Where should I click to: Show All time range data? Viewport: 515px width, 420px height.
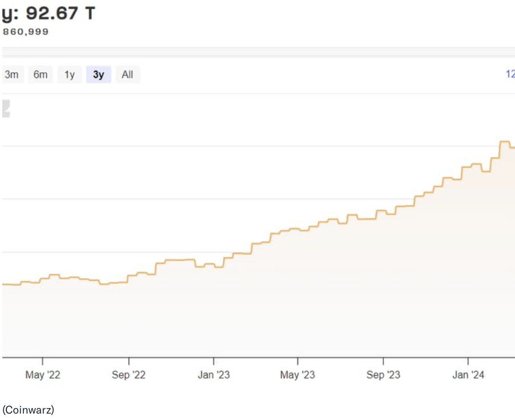pyautogui.click(x=127, y=75)
